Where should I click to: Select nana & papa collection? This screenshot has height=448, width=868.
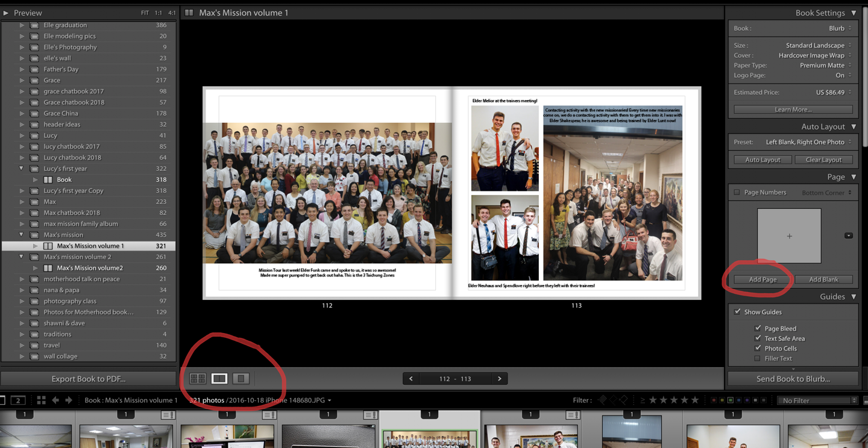point(89,290)
